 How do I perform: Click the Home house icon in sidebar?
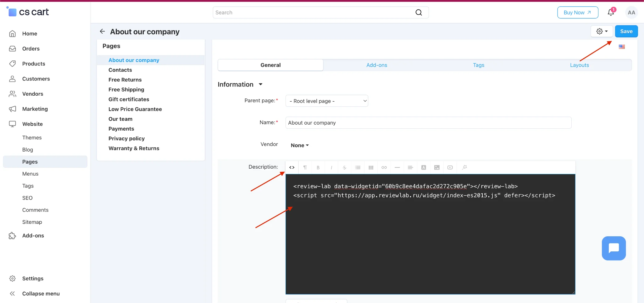click(13, 34)
